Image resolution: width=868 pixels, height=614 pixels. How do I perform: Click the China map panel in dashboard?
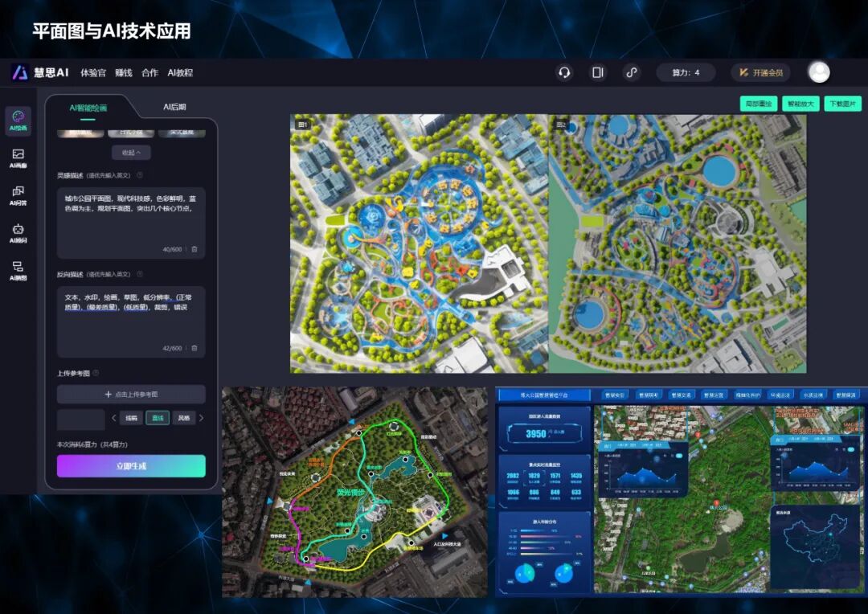pos(816,545)
